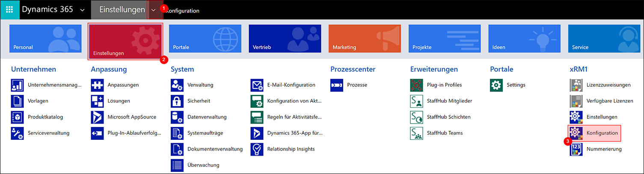The height and width of the screenshot is (174, 644).
Task: Open the Prozesse link
Action: (357, 85)
